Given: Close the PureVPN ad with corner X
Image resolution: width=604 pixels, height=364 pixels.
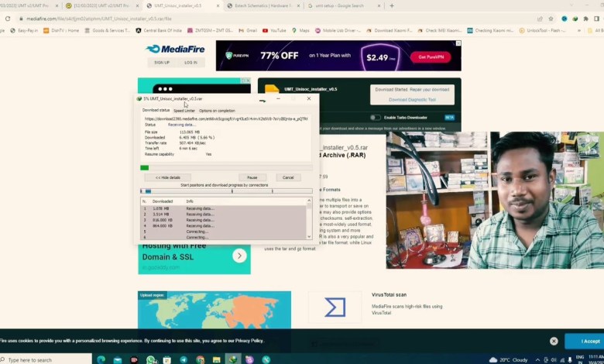Looking at the screenshot, I should 458,43.
